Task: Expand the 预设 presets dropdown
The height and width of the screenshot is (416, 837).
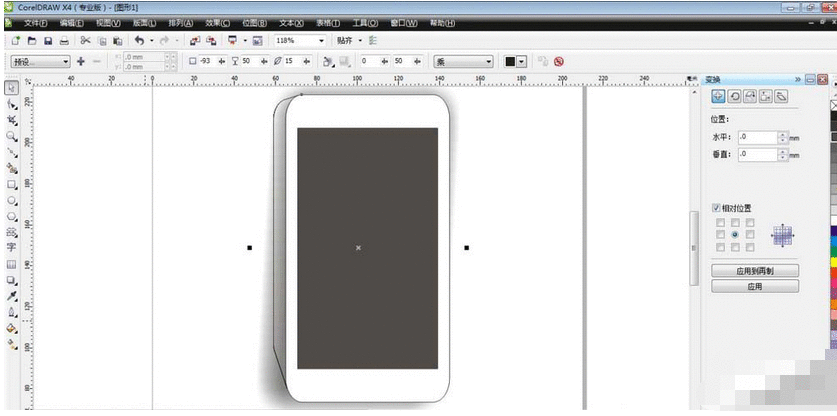Action: (66, 61)
